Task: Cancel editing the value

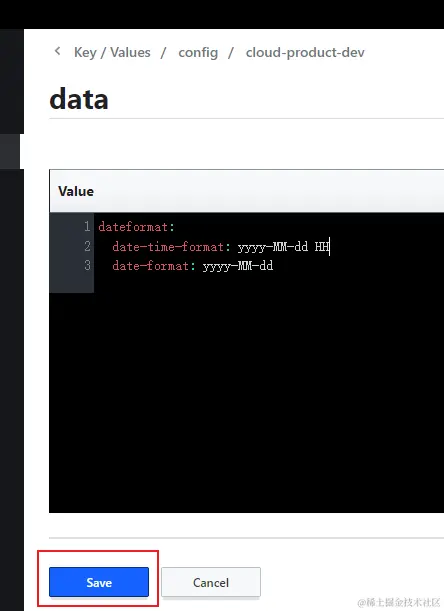Action: (211, 582)
